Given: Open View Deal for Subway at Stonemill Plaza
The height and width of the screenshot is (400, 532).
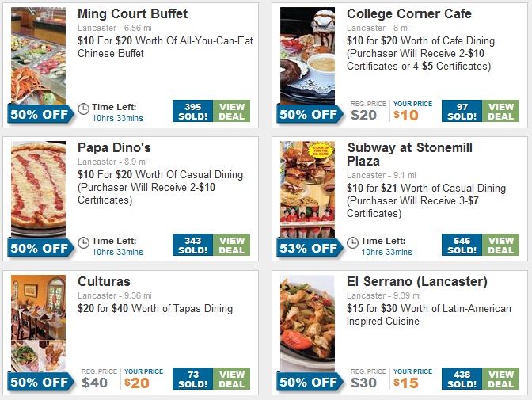Looking at the screenshot, I should tap(501, 246).
